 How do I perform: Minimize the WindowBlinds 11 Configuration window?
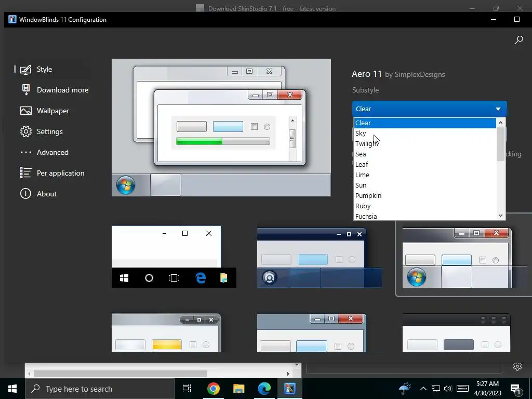[494, 19]
